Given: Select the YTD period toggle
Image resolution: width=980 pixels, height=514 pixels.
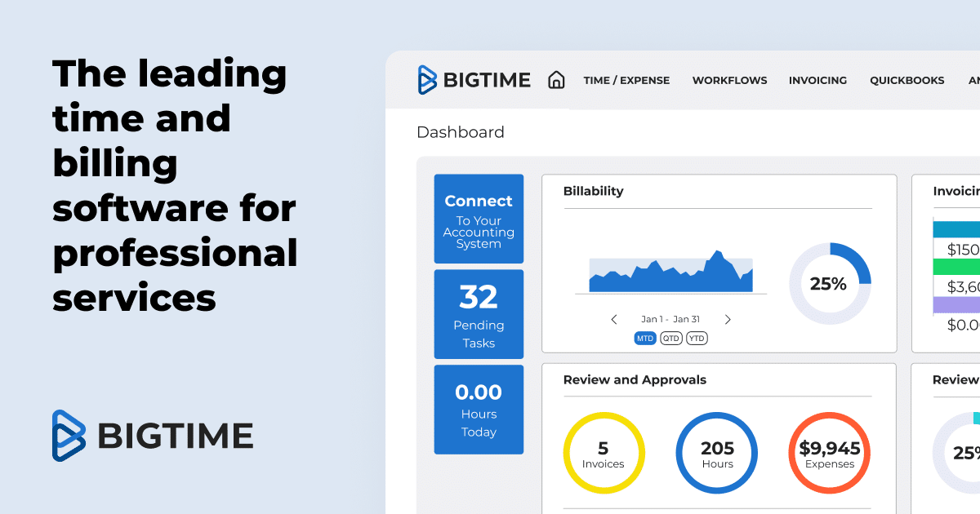Looking at the screenshot, I should click(697, 338).
